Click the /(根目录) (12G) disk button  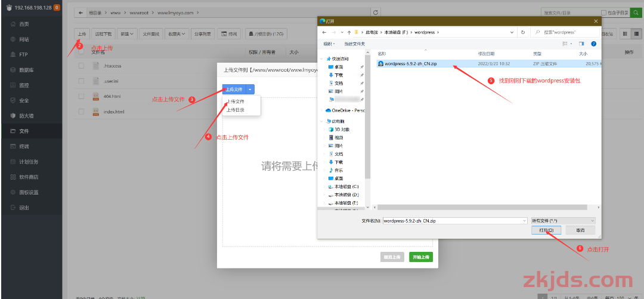[266, 34]
